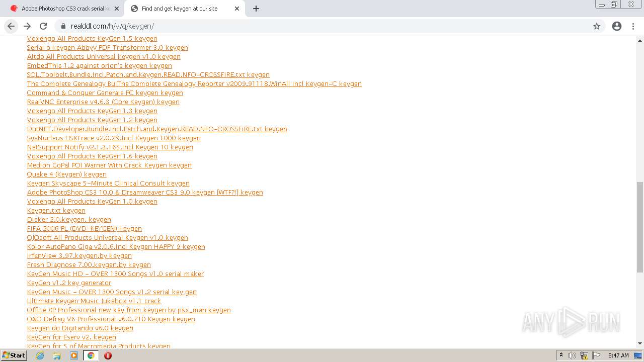Screen dimensions: 644x362
Task: Click the vertical scrollbar thumb
Action: pos(640,227)
